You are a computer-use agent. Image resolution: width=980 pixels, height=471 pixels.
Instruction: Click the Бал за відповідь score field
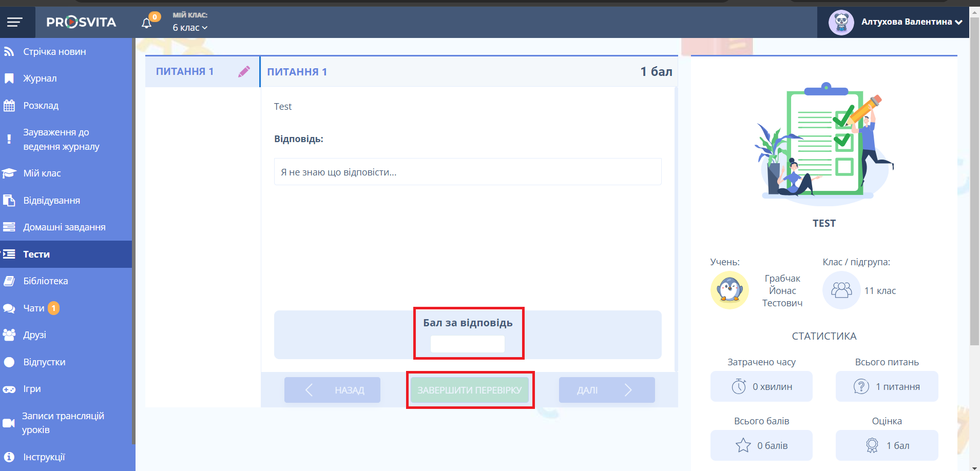(467, 344)
